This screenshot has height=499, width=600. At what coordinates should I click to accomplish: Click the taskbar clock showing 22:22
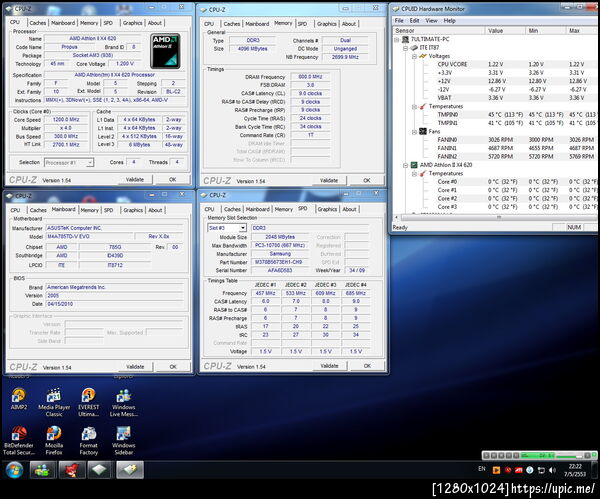[x=575, y=470]
